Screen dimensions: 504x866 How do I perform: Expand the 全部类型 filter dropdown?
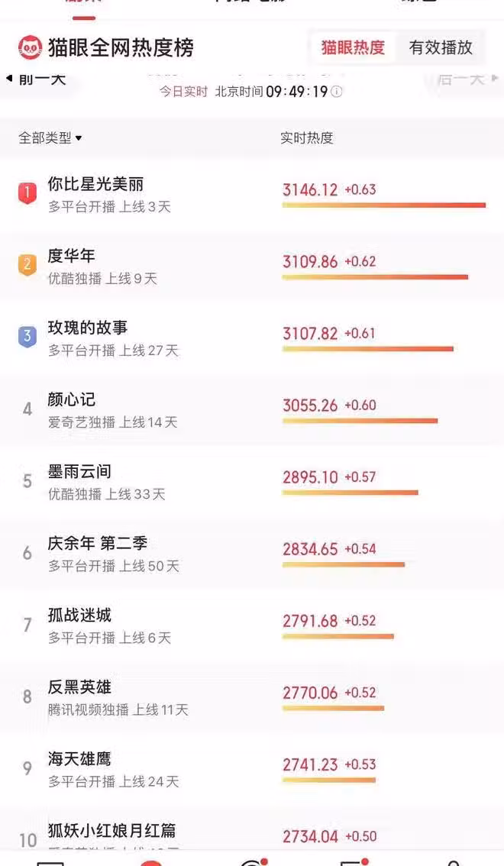50,138
